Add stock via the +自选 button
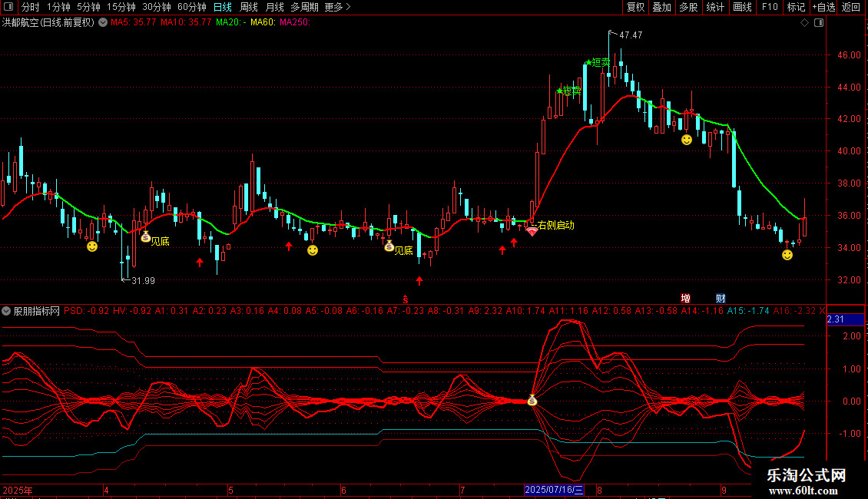The image size is (868, 499). (823, 7)
